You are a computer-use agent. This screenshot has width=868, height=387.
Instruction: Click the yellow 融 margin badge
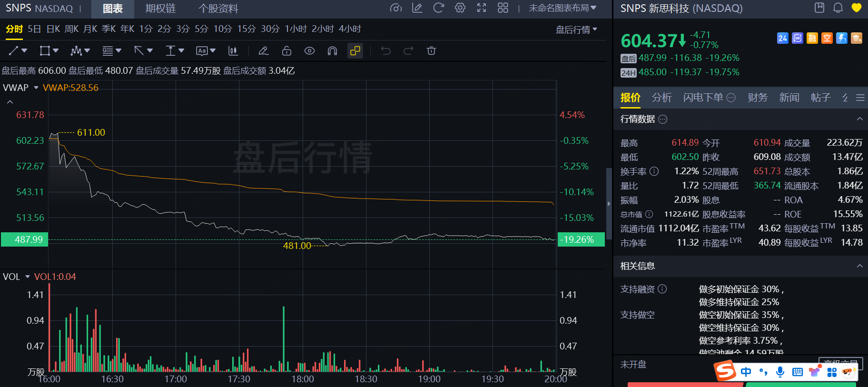[x=812, y=38]
